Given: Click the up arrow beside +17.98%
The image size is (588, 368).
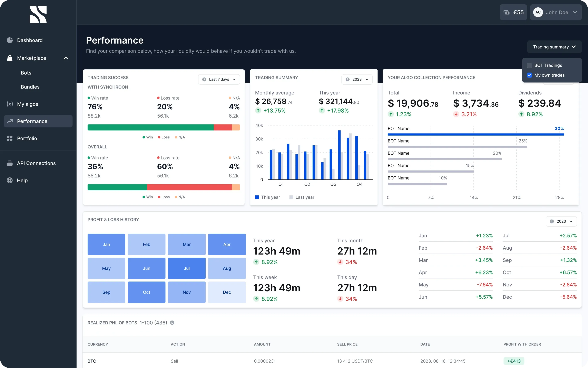Looking at the screenshot, I should click(x=322, y=110).
